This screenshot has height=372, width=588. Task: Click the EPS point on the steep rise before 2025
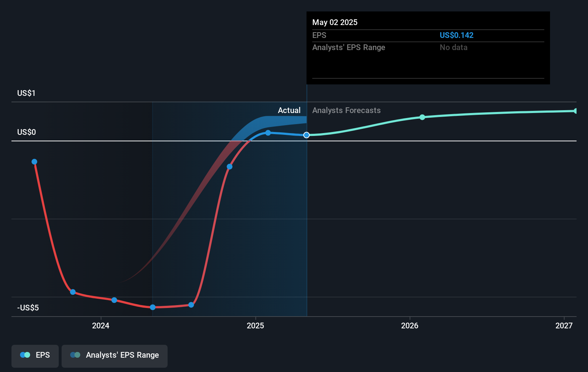(x=230, y=167)
